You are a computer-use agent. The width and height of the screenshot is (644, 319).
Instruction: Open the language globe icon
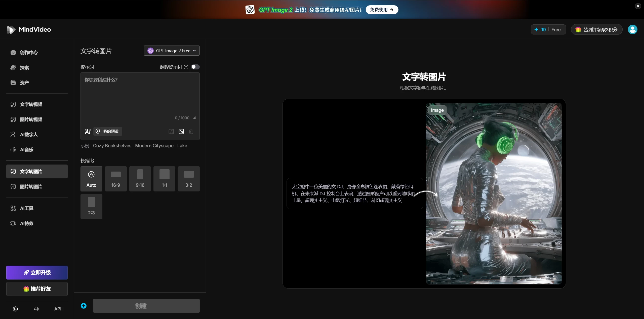[15, 309]
